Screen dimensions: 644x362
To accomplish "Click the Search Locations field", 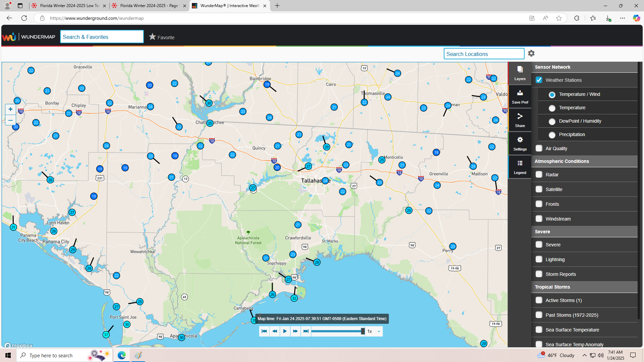I will pos(484,54).
